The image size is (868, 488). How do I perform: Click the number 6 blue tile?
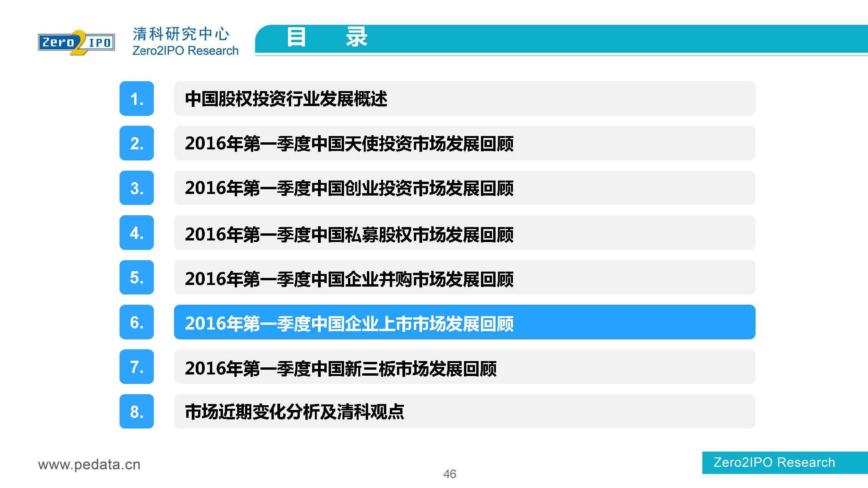click(137, 322)
